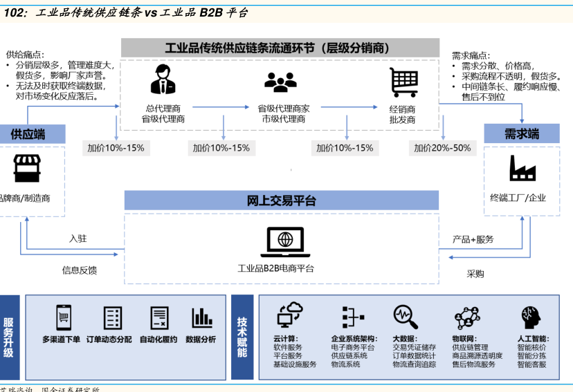The height and width of the screenshot is (392, 573).
Task: Select the factory icon for 终端工厂/企业
Action: [x=518, y=168]
